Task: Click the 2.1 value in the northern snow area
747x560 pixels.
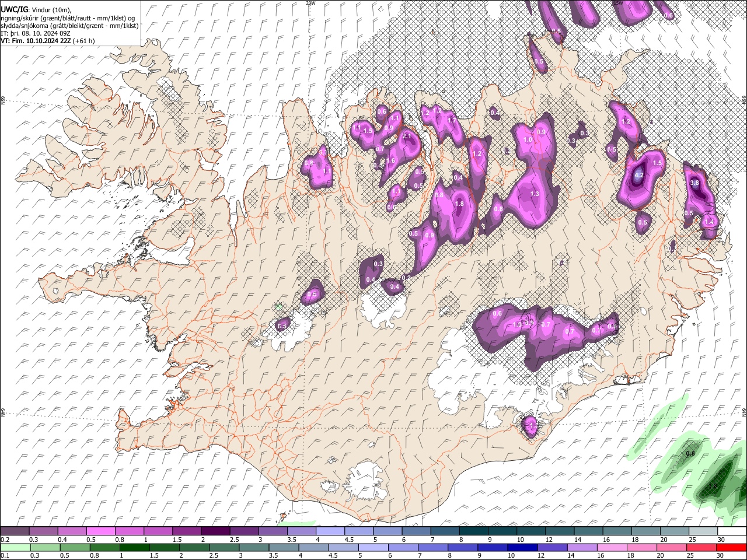Action: pos(407,135)
